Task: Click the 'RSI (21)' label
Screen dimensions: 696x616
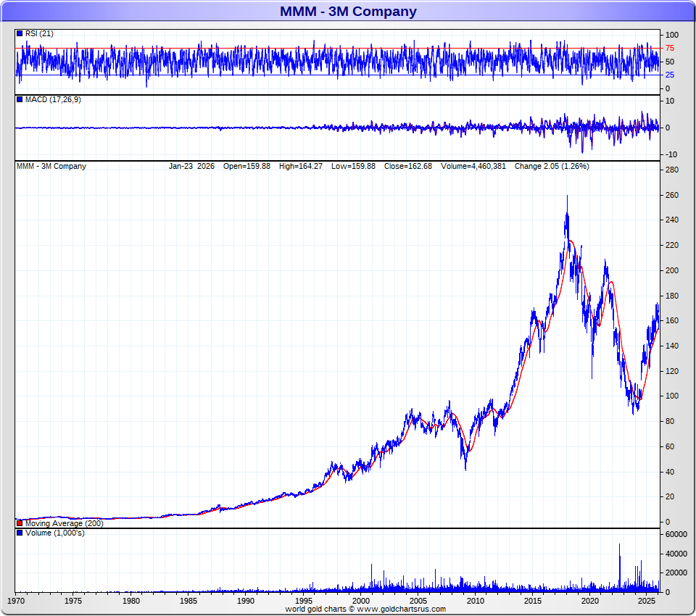Action: 39,33
